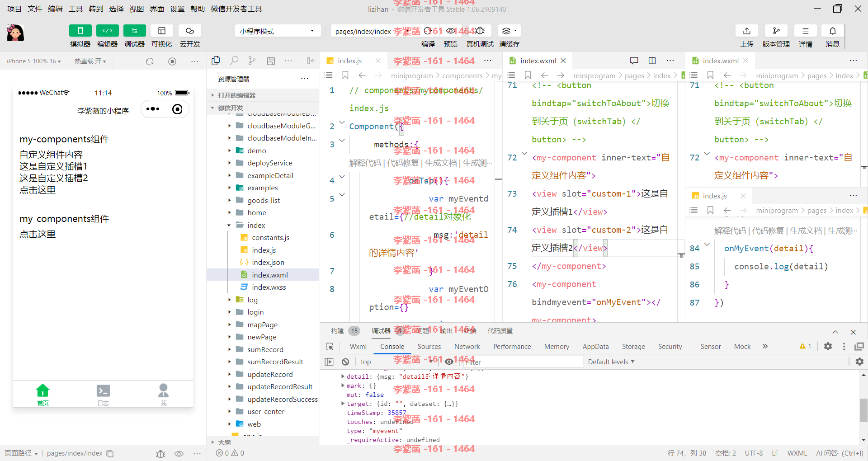Expand the user-center folder

point(264,411)
